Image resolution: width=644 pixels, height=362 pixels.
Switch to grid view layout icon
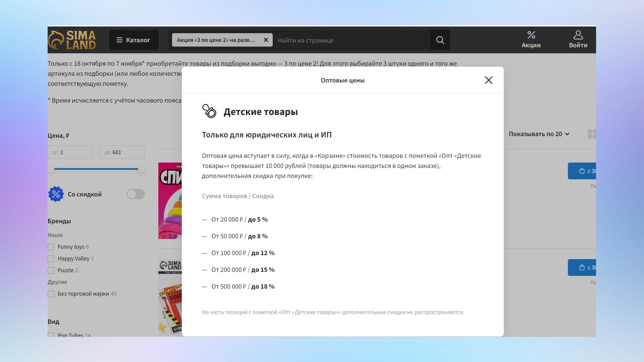pos(592,134)
